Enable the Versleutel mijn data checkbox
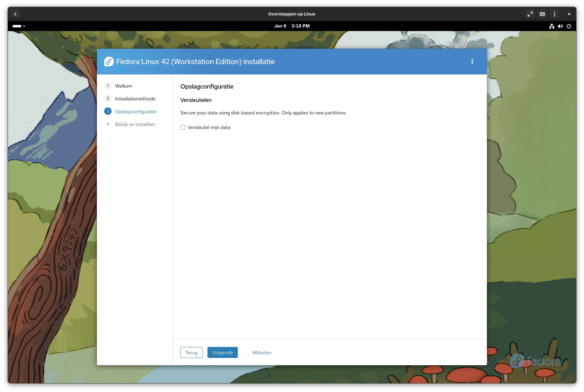The width and height of the screenshot is (584, 392). tap(183, 127)
